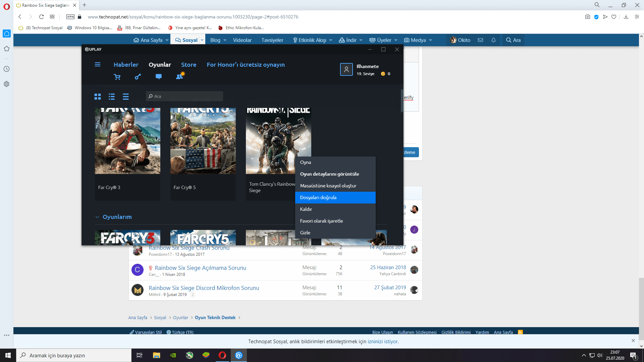Screen dimensions: 644x362
Task: Click the key activation icon
Action: 138,77
